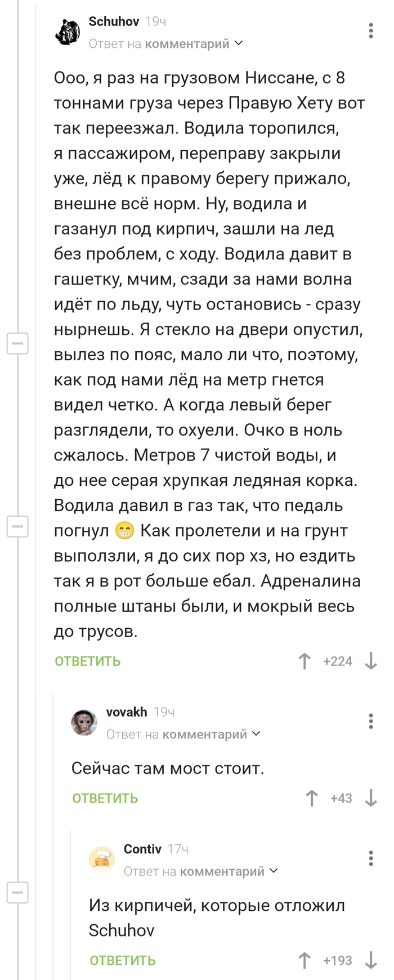Upvote vovakh's comment about the bridge
Image resolution: width=394 pixels, height=980 pixels.
pos(311,798)
